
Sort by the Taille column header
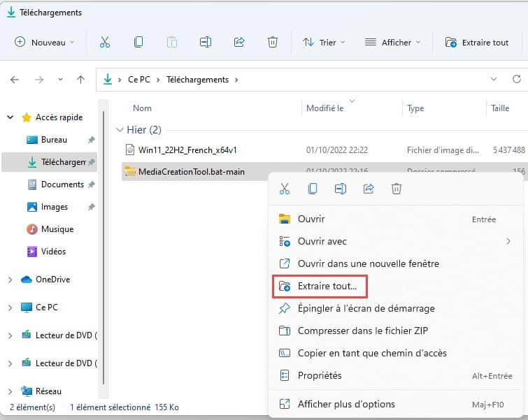[x=500, y=108]
